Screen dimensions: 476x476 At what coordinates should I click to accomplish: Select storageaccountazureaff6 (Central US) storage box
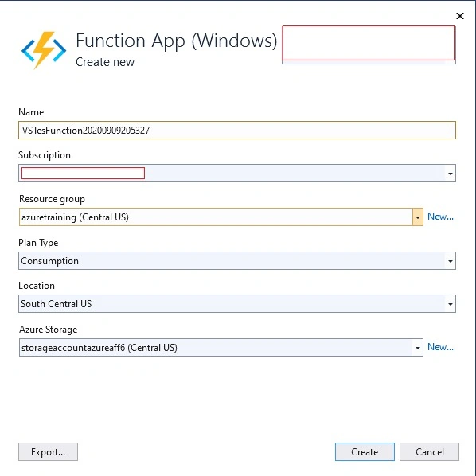pyautogui.click(x=221, y=348)
